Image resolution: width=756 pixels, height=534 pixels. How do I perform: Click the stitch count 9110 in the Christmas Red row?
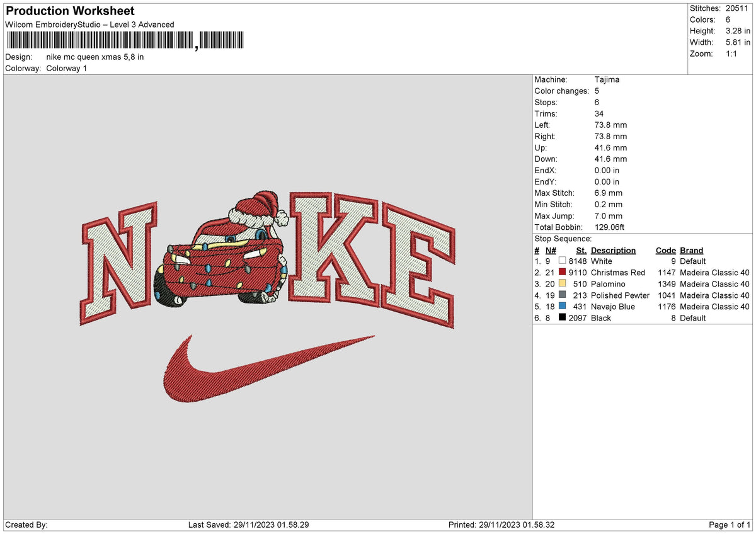tap(578, 272)
